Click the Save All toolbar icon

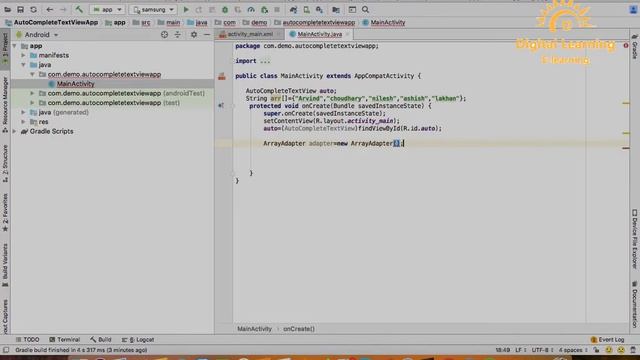(x=20, y=9)
